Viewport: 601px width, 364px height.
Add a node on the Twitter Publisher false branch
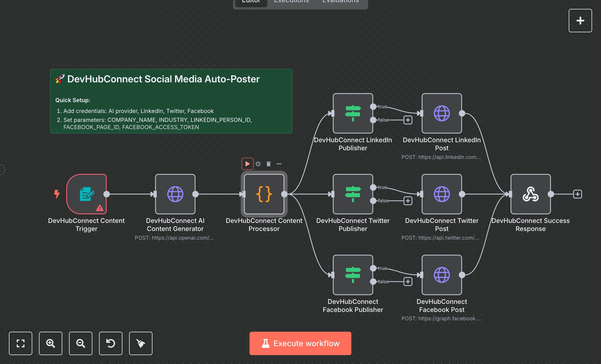(x=408, y=201)
